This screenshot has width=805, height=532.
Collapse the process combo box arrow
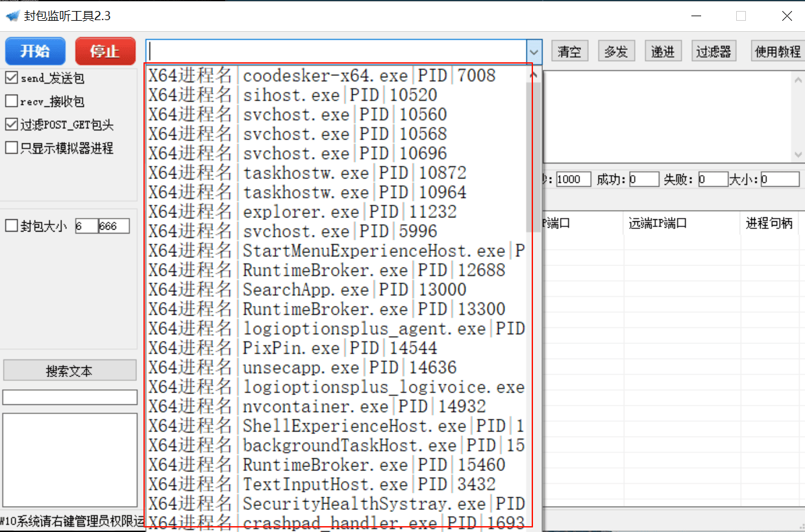click(x=534, y=51)
